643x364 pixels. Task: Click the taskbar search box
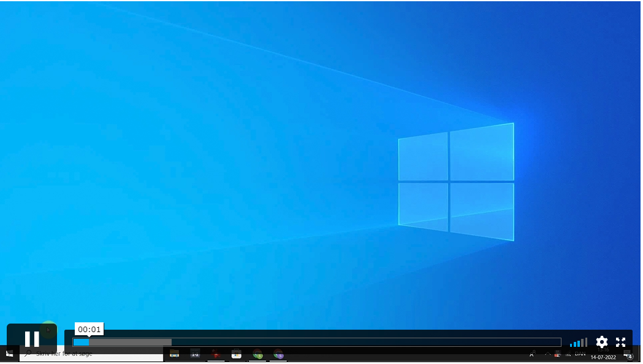point(91,354)
